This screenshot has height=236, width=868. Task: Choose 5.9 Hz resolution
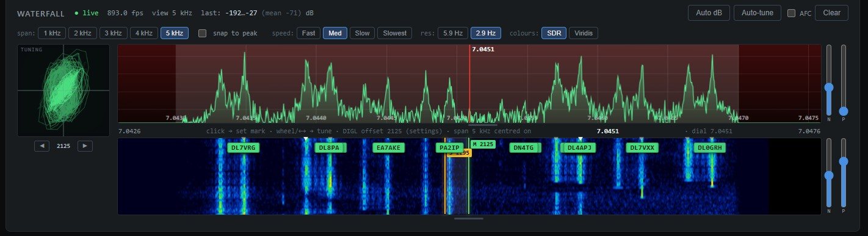(x=452, y=33)
